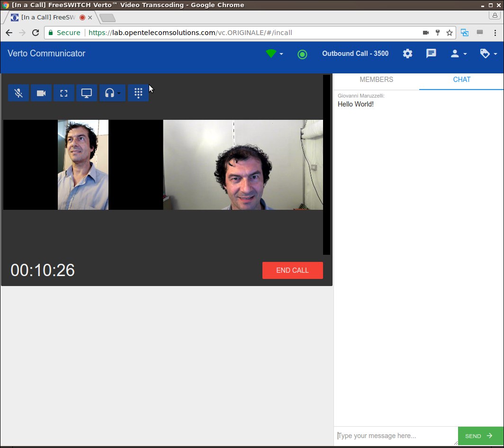Open the tag icon dropdown
This screenshot has height=448, width=504.
coord(488,54)
